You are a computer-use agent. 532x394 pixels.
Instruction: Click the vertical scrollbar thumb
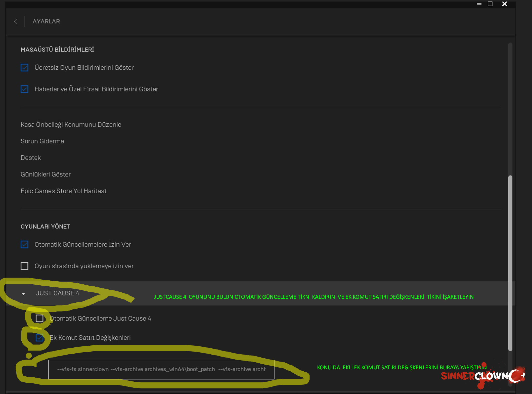coord(510,263)
